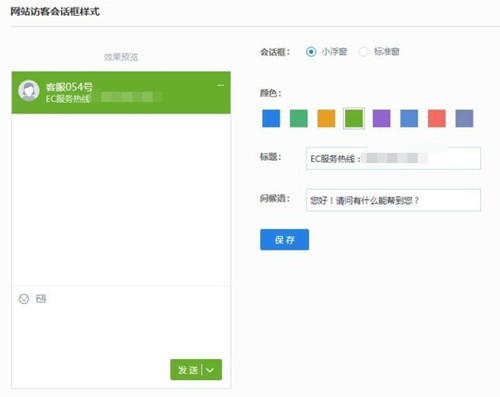
Task: Minimize the chat preview via dash icon
Action: (221, 86)
